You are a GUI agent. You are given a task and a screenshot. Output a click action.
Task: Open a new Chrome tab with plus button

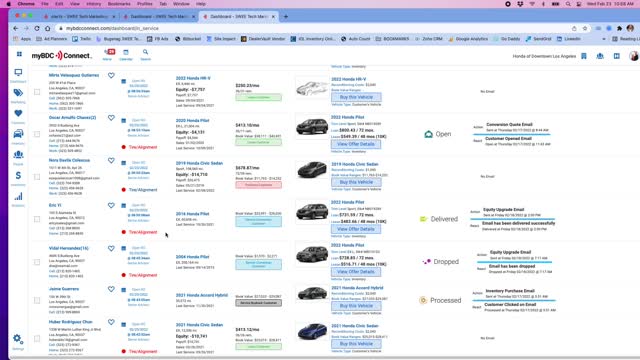pos(286,16)
